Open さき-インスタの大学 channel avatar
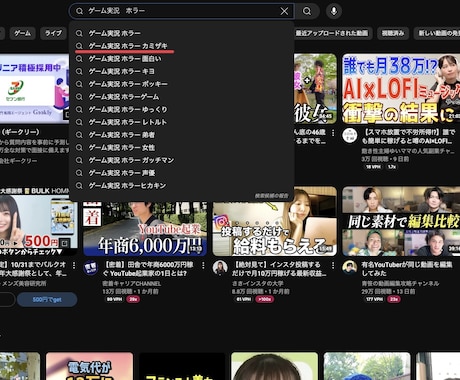This screenshot has height=380, width=460. tap(220, 268)
